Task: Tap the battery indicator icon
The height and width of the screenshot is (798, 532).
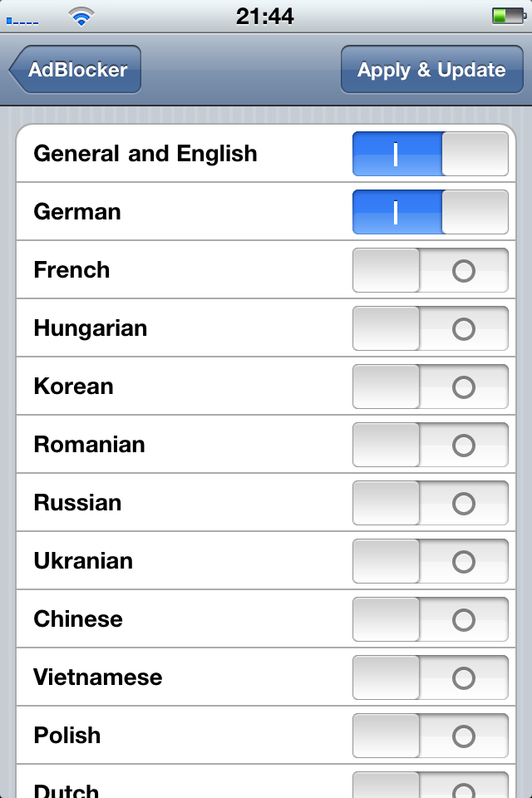Action: pyautogui.click(x=505, y=16)
